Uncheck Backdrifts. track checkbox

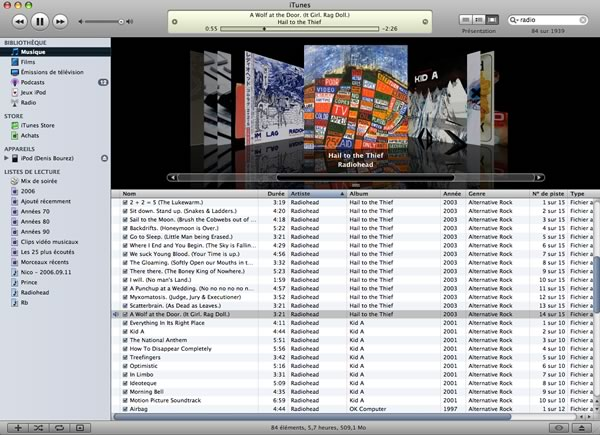125,228
